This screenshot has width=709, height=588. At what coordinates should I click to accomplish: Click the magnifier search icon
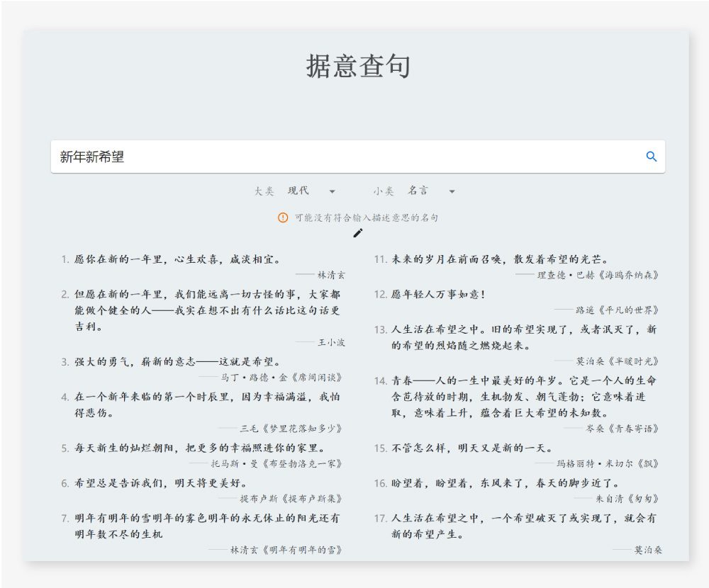click(651, 157)
